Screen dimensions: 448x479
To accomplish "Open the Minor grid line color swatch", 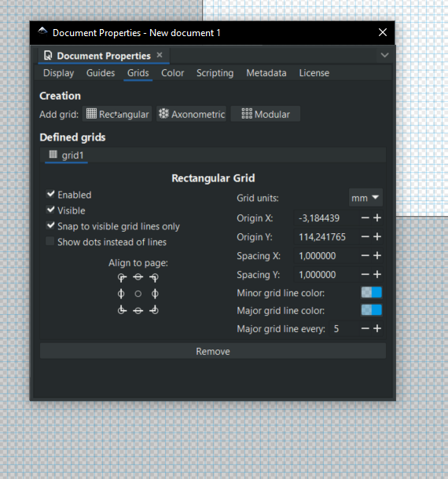I will coord(371,292).
